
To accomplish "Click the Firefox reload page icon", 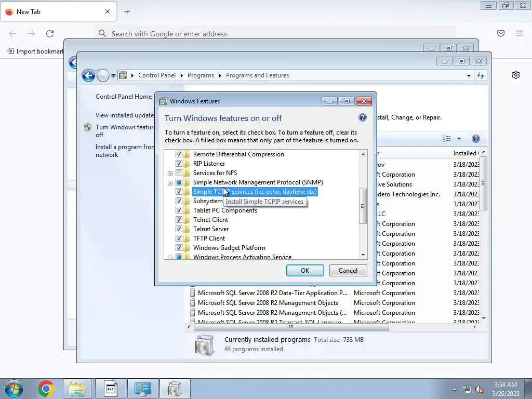I will click(x=50, y=34).
